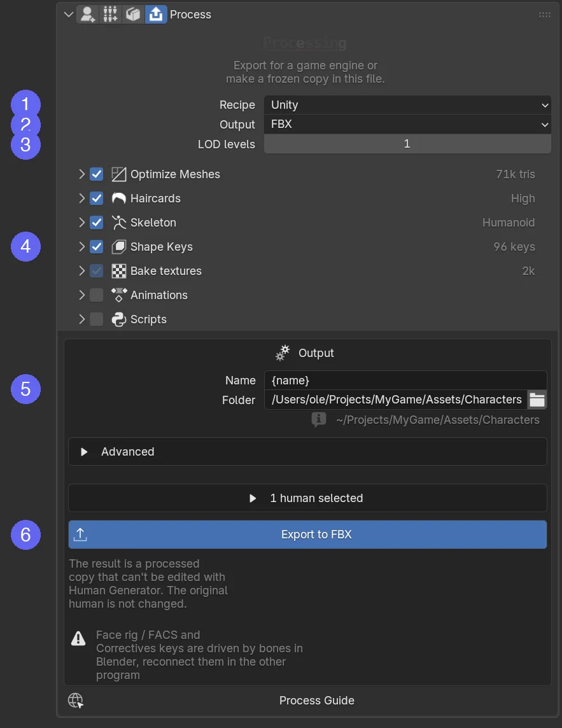
Task: Click the Name field containing {name}
Action: point(405,381)
